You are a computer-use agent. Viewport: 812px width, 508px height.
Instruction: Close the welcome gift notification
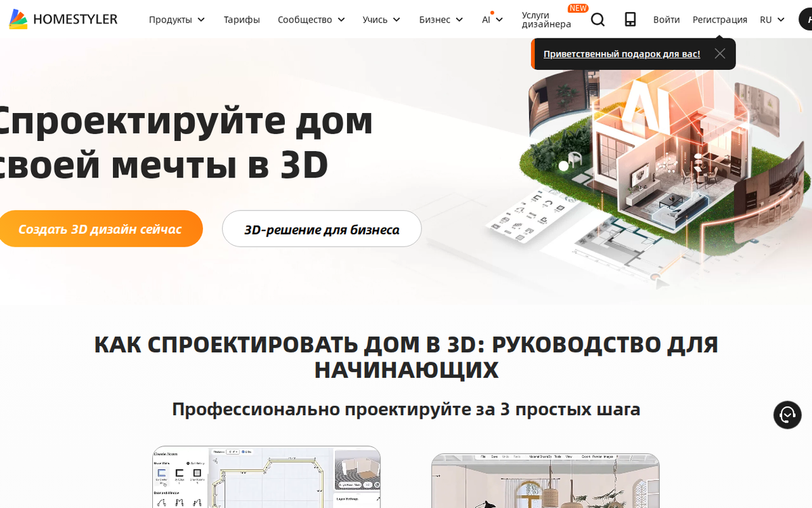720,54
